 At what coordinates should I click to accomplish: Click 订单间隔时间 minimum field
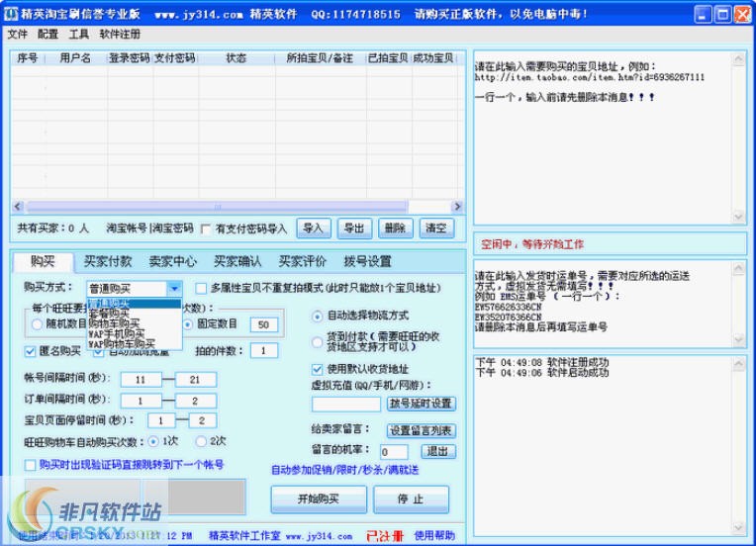click(141, 401)
